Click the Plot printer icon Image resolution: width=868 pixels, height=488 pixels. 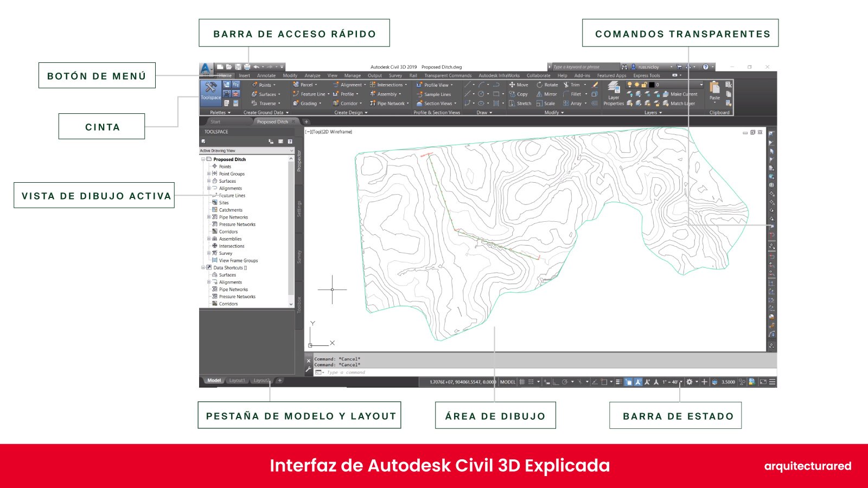point(247,67)
